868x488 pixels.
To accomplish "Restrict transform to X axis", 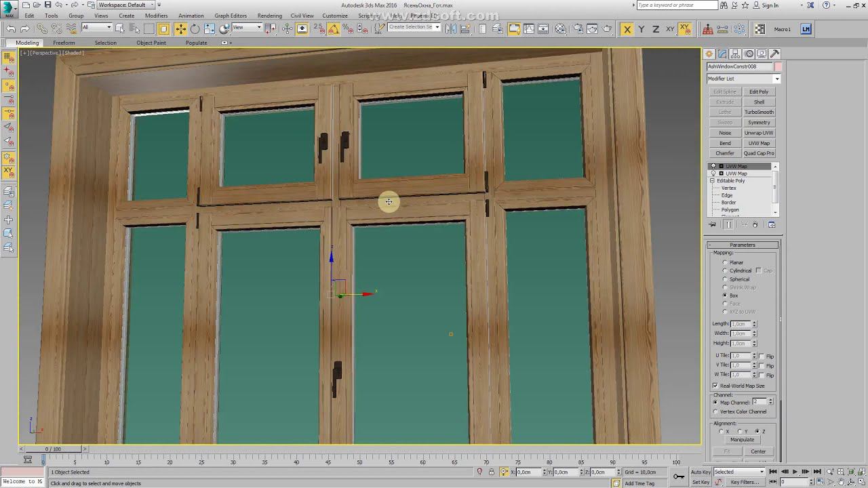I will pos(627,29).
